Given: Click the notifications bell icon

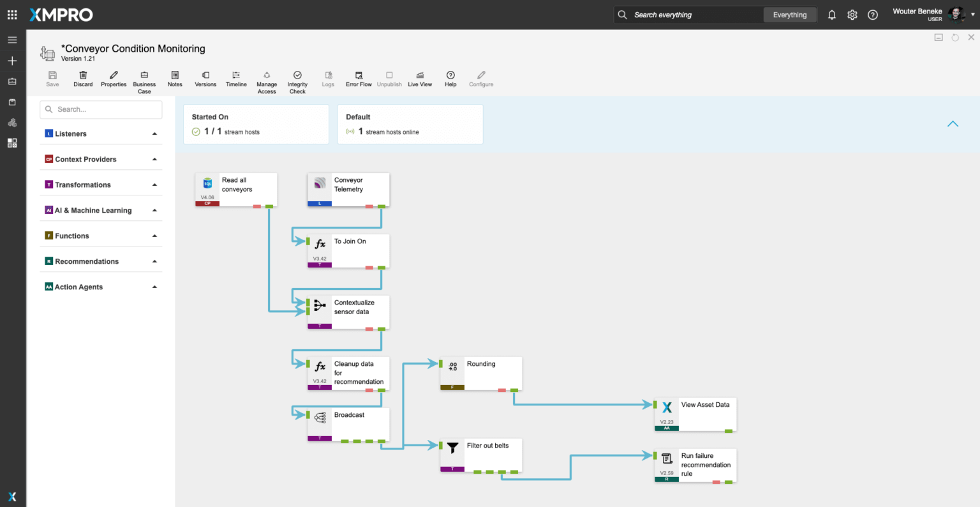Looking at the screenshot, I should click(x=832, y=15).
